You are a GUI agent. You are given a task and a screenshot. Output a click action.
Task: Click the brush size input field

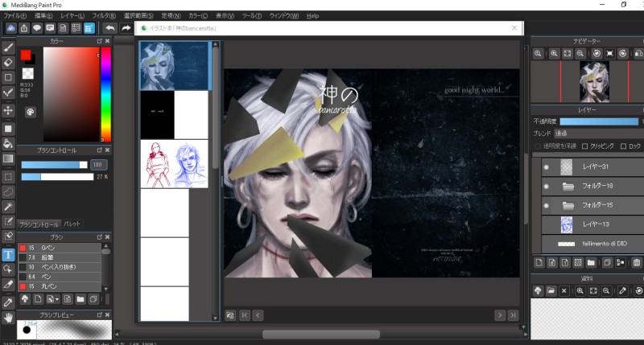point(98,165)
